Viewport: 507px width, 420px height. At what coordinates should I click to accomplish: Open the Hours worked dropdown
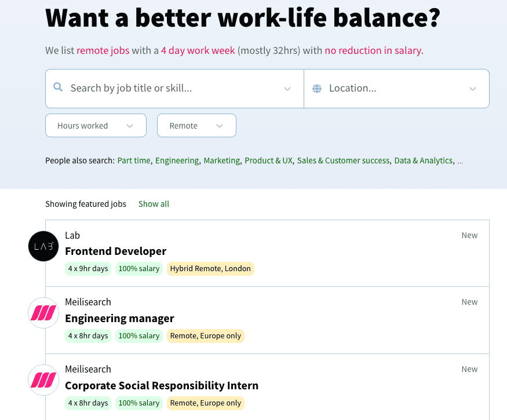point(96,126)
